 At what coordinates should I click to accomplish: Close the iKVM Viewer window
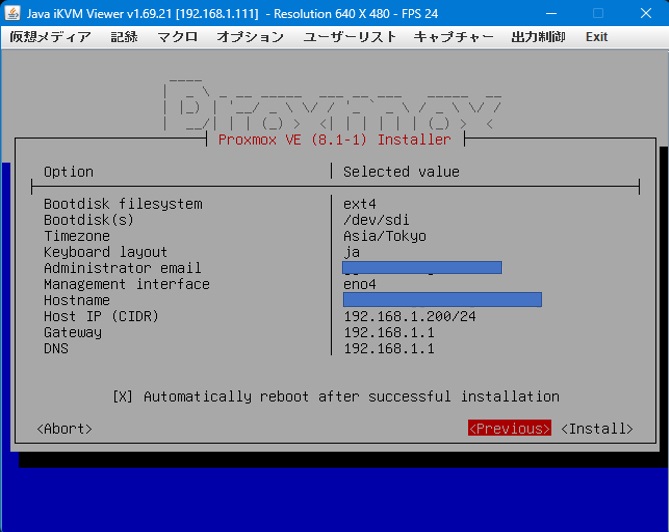(x=646, y=13)
